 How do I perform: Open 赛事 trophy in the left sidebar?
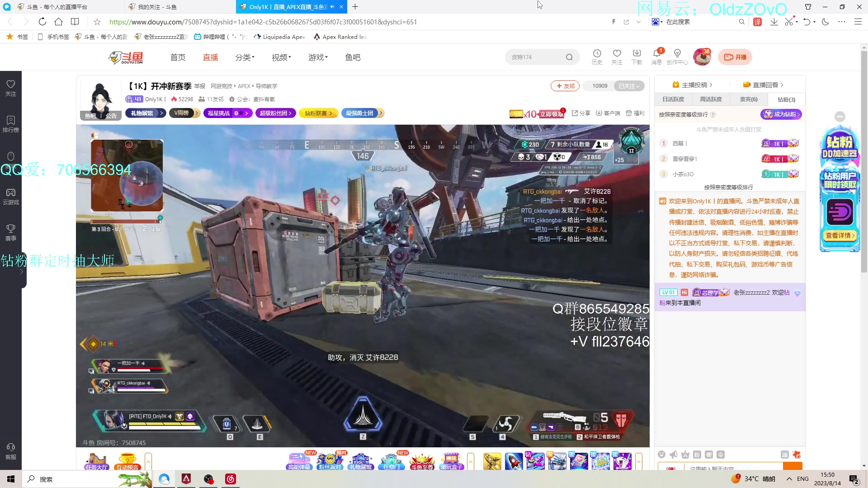point(11,233)
